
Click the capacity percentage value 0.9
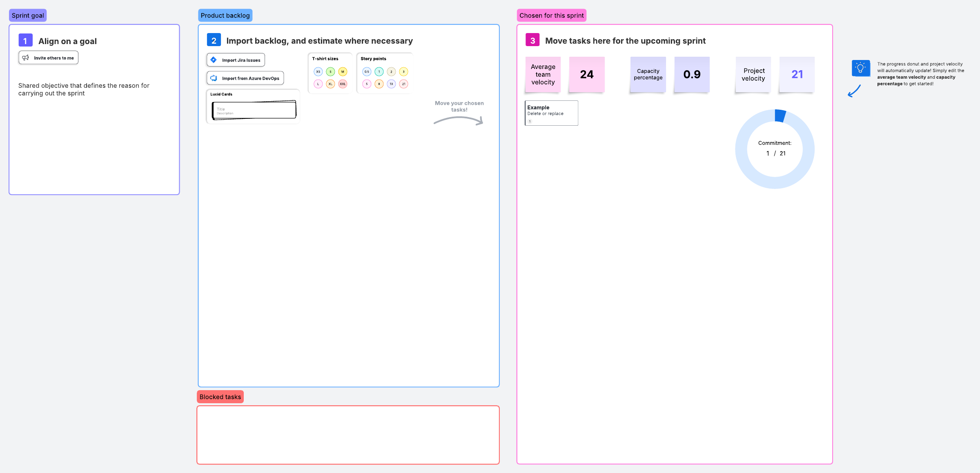click(x=692, y=74)
